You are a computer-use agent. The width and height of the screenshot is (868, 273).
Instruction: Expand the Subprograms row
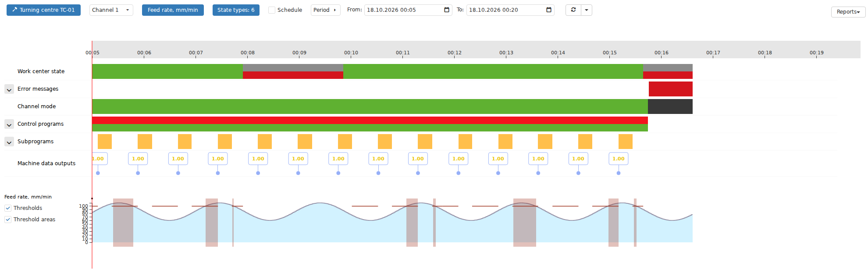(x=9, y=142)
